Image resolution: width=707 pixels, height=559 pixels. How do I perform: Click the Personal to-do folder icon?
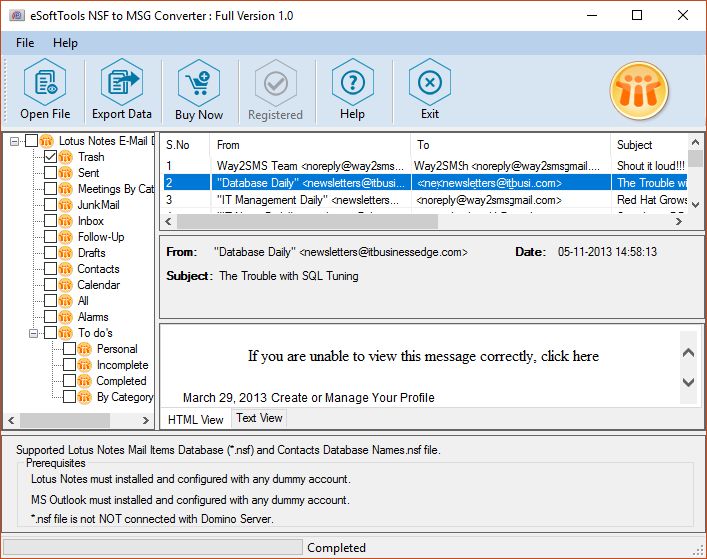pos(84,349)
